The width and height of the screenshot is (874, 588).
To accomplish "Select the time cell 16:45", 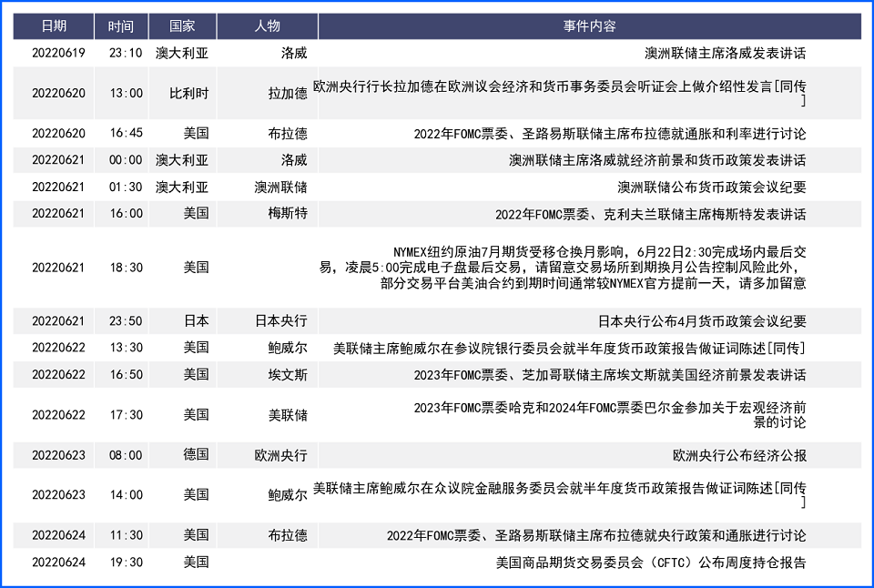I will click(x=126, y=133).
